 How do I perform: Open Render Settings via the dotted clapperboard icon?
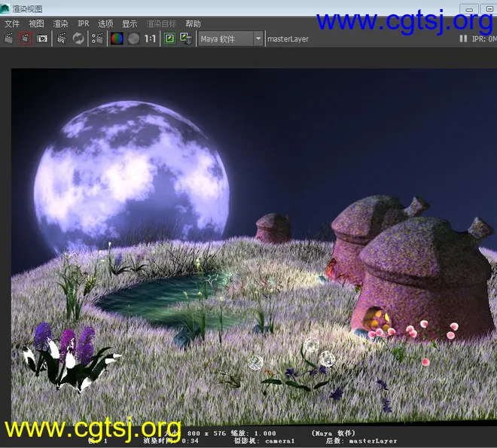tap(98, 38)
